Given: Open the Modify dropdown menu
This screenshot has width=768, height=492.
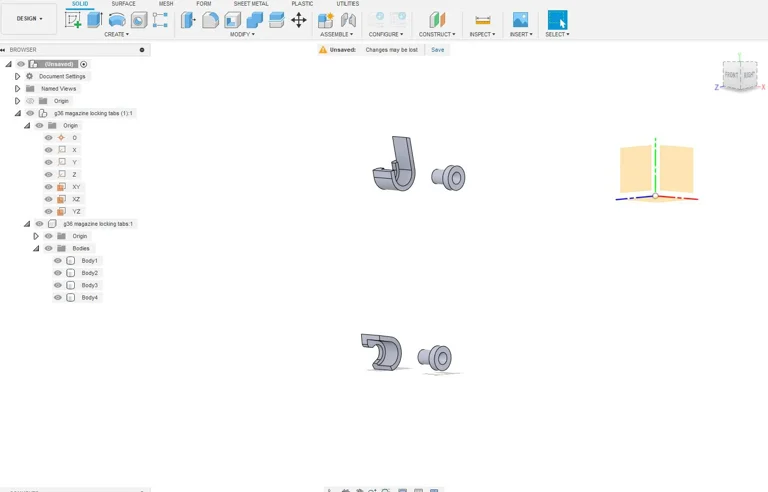Looking at the screenshot, I should (242, 34).
